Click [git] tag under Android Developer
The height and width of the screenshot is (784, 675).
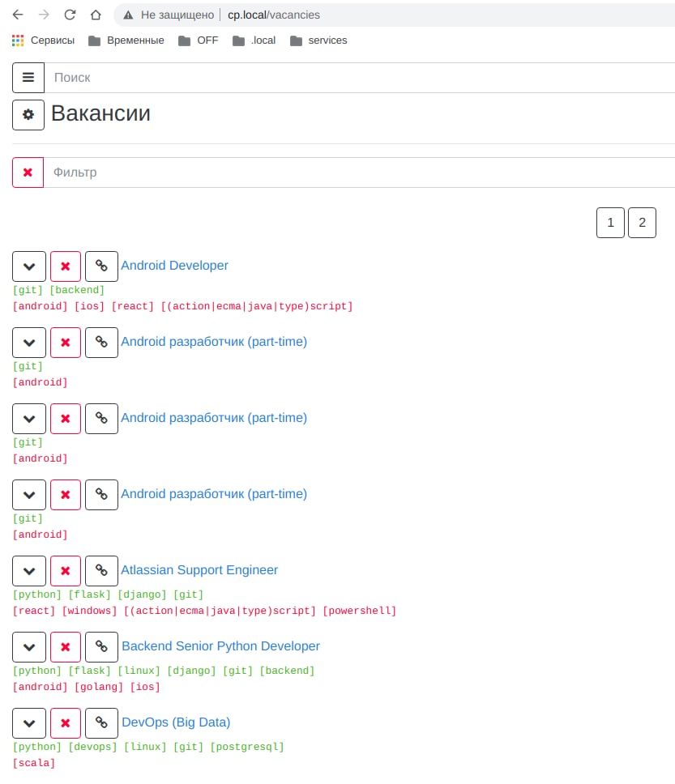click(x=28, y=290)
